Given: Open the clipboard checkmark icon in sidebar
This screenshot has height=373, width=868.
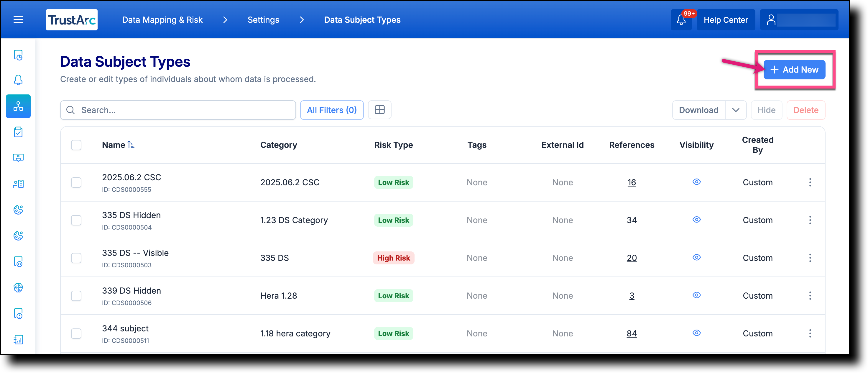Looking at the screenshot, I should point(18,132).
